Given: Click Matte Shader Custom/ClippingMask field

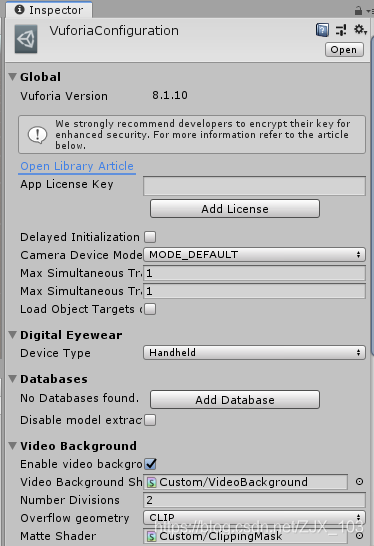Looking at the screenshot, I should 246,536.
